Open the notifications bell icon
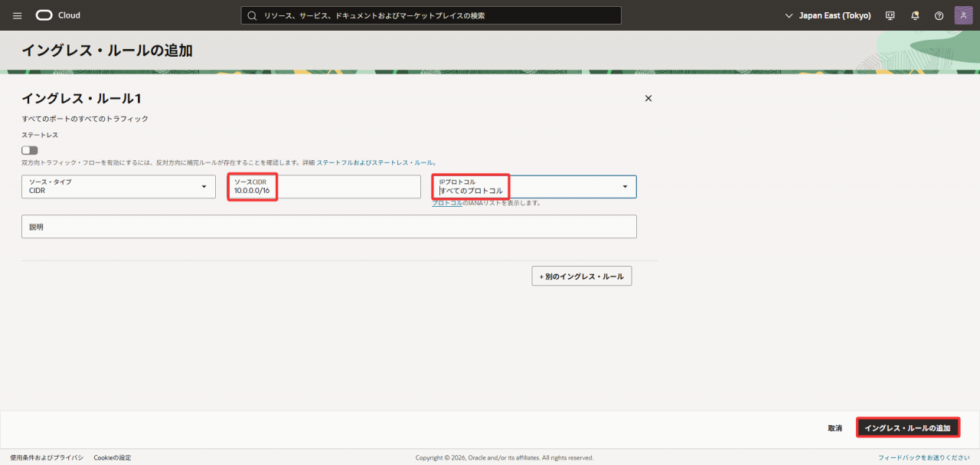 [915, 15]
